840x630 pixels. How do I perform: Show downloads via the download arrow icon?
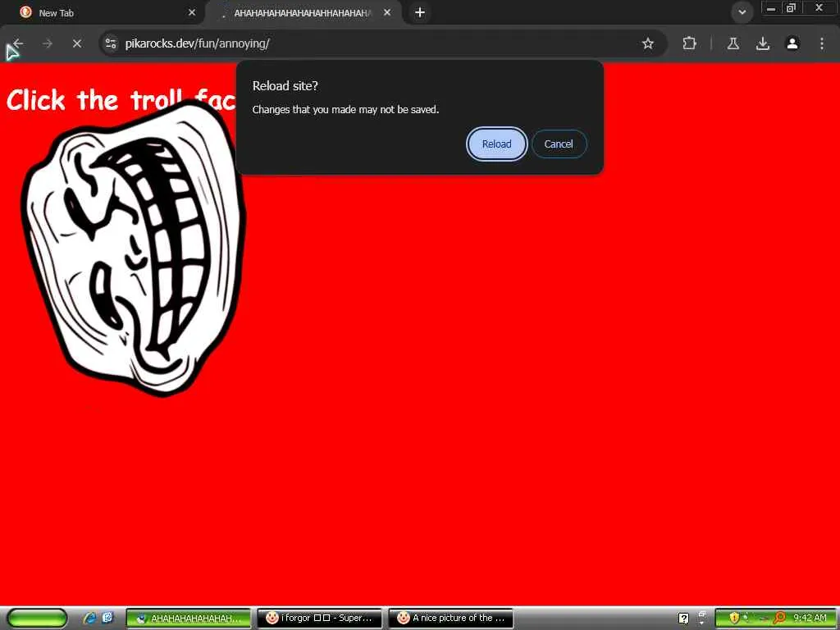click(x=763, y=43)
